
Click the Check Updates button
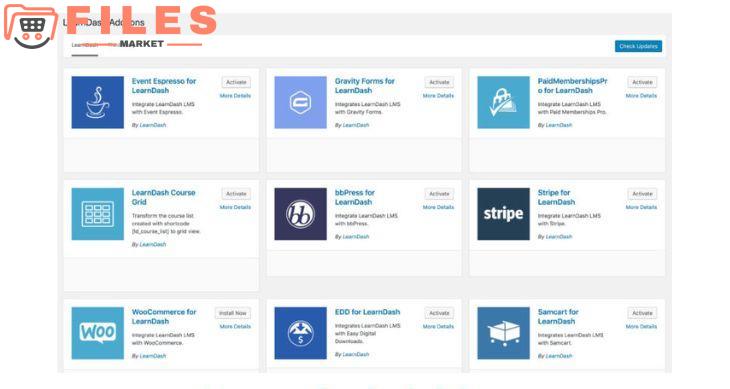638,46
